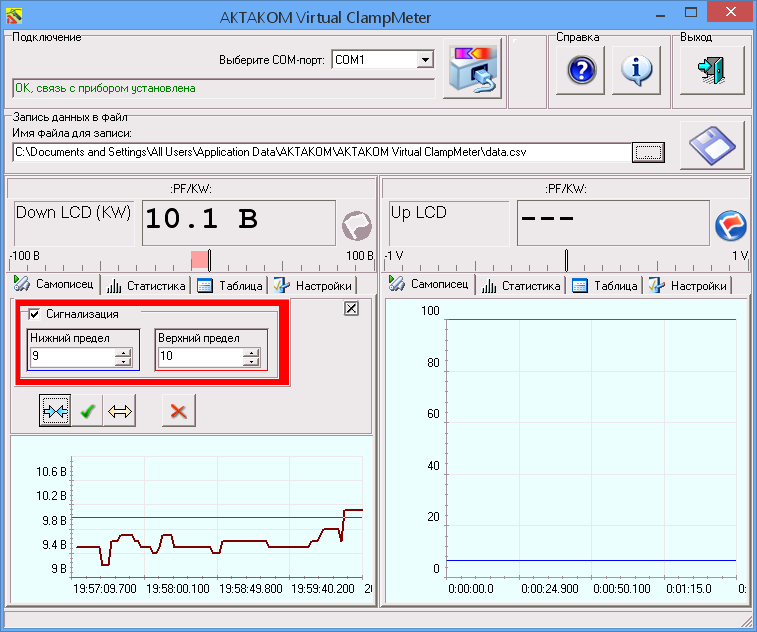Screen dimensions: 757x632
Task: Click the Up LCD gauge slider marker
Action: (566, 261)
